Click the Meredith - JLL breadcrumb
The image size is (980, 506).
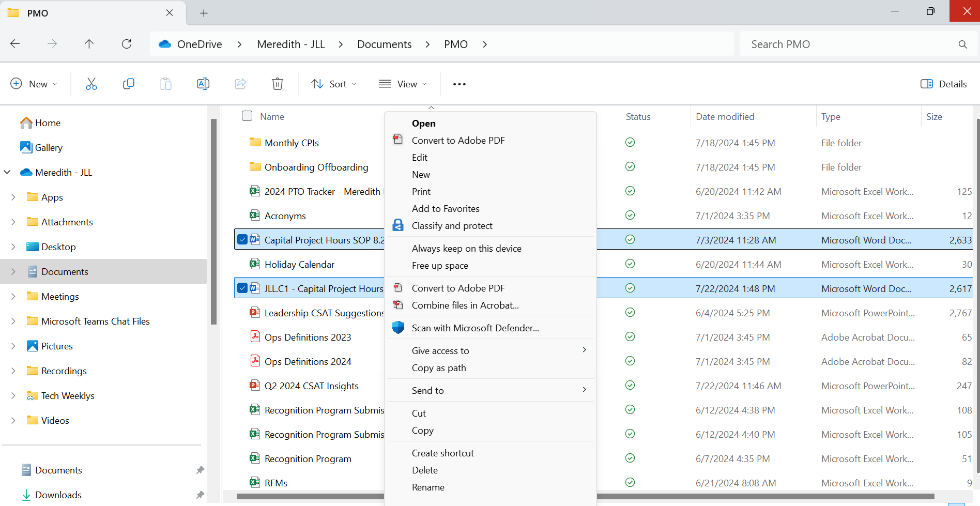(291, 44)
